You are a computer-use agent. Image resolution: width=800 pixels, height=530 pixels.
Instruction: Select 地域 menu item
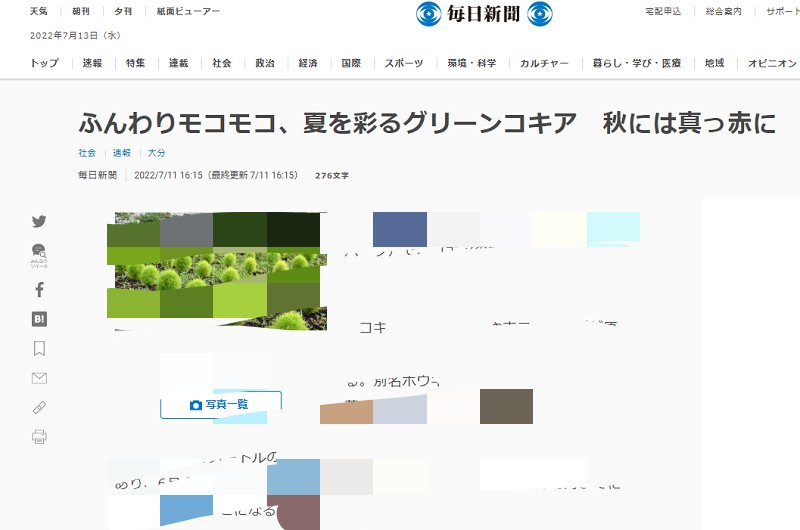click(x=714, y=63)
